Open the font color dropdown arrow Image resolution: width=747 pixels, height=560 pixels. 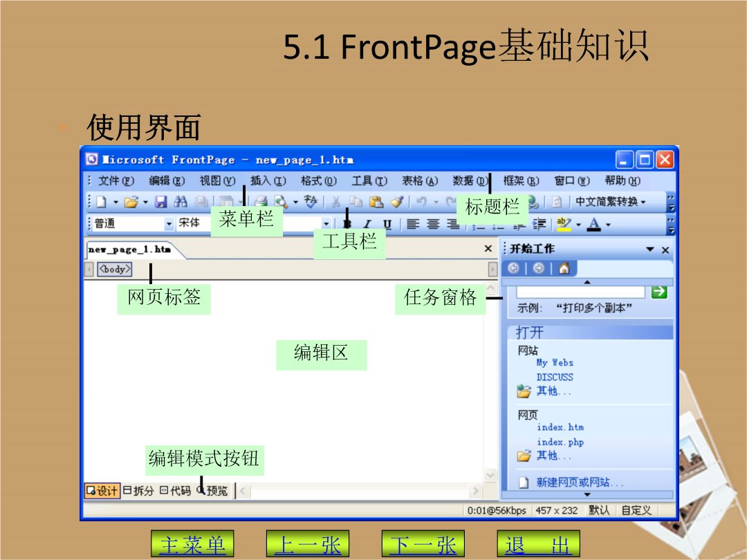coord(609,224)
